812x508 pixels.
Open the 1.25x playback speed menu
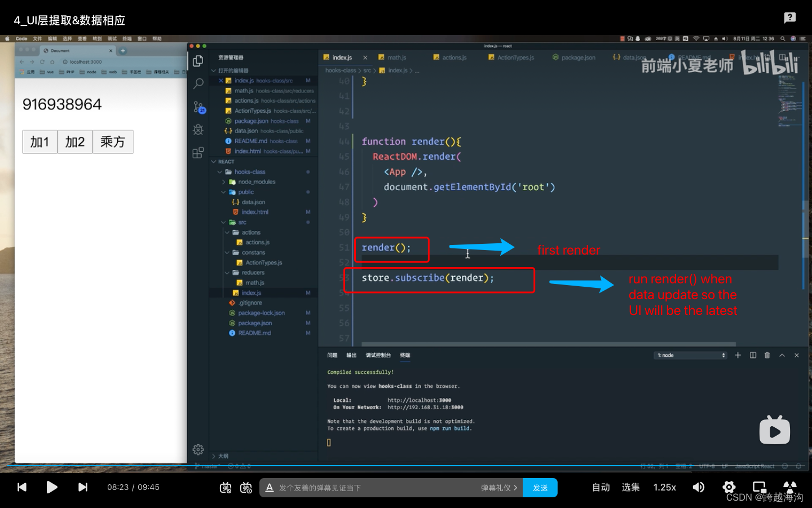(664, 487)
